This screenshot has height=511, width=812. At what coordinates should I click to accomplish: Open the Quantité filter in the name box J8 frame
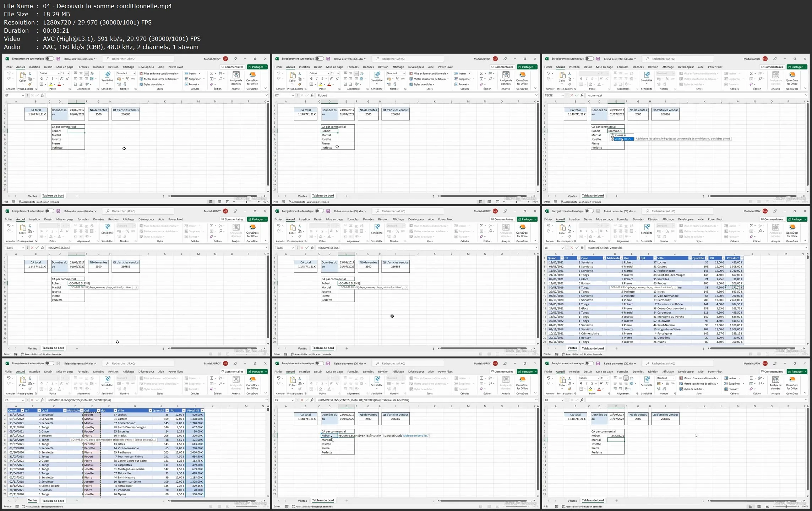tap(707, 258)
